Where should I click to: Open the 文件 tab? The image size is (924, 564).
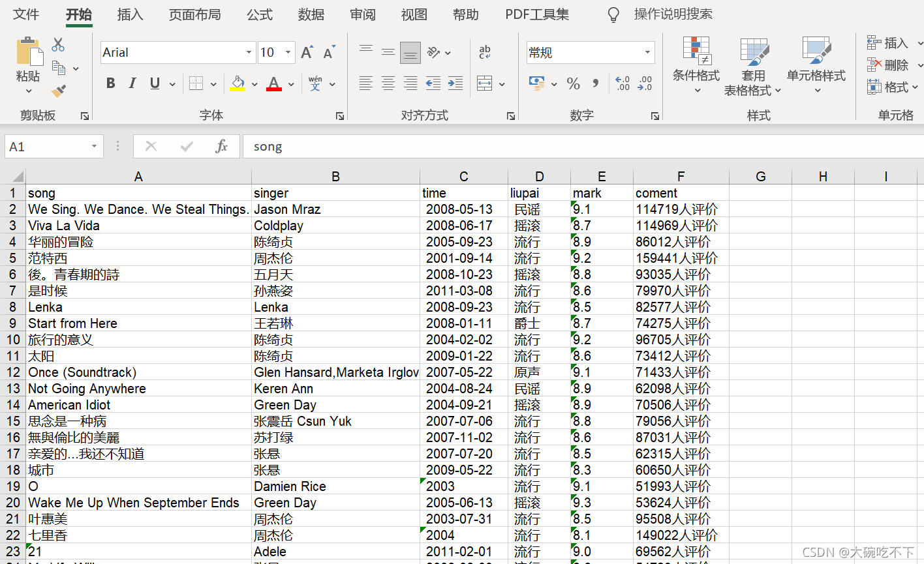click(26, 14)
